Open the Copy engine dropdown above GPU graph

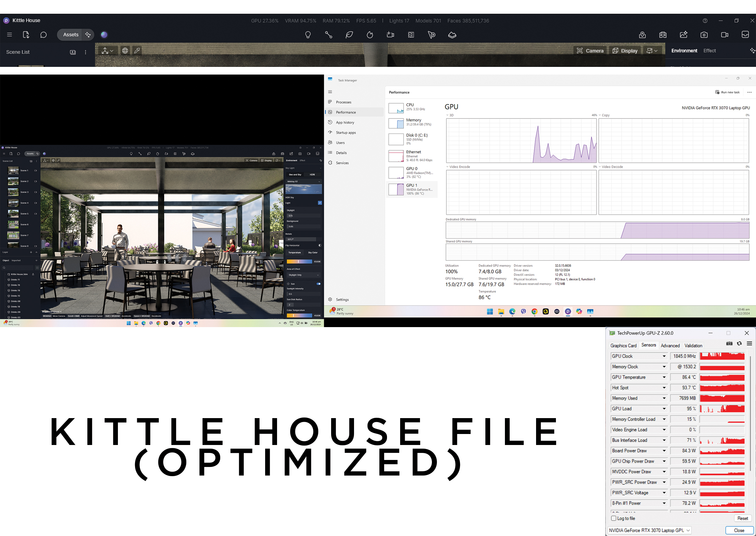(x=604, y=115)
